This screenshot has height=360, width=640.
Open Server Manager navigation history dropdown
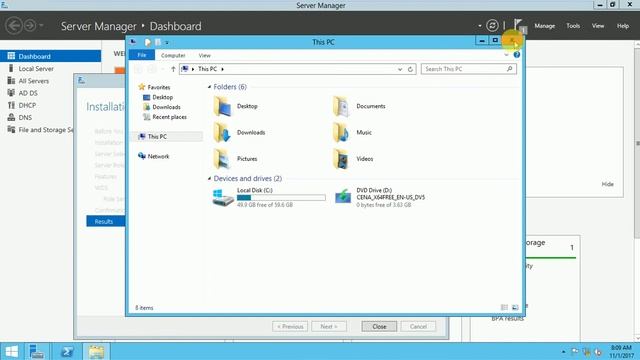[x=41, y=26]
